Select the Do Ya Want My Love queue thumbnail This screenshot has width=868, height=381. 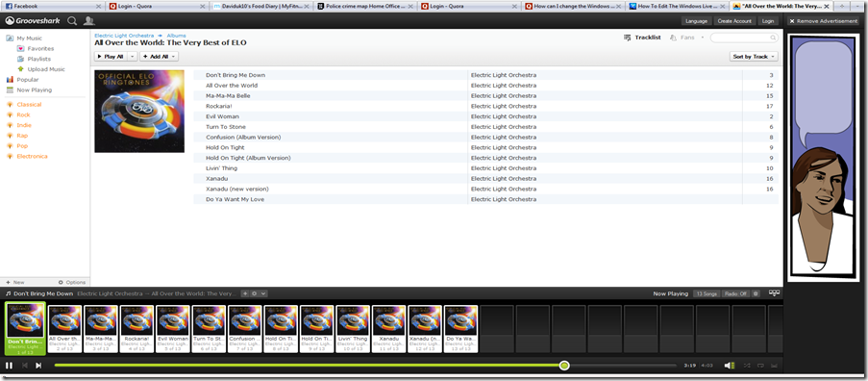point(460,329)
